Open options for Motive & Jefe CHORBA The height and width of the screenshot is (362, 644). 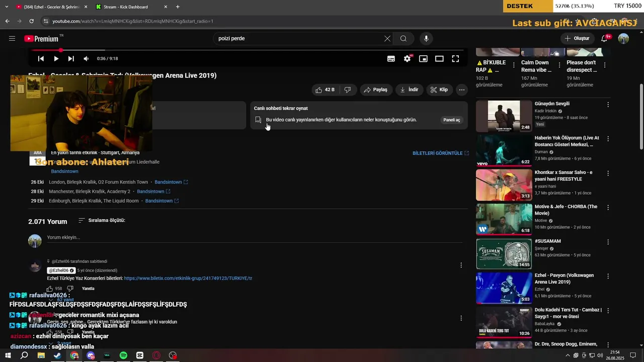[x=608, y=207]
